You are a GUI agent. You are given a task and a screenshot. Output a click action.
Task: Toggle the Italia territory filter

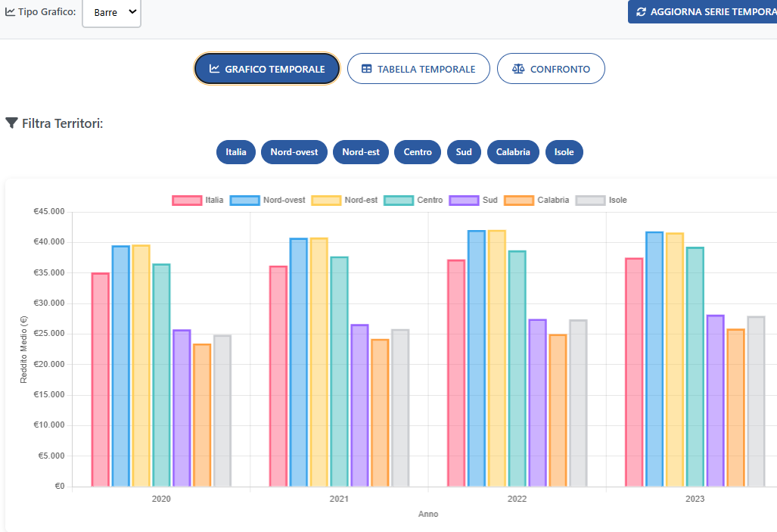pos(236,151)
